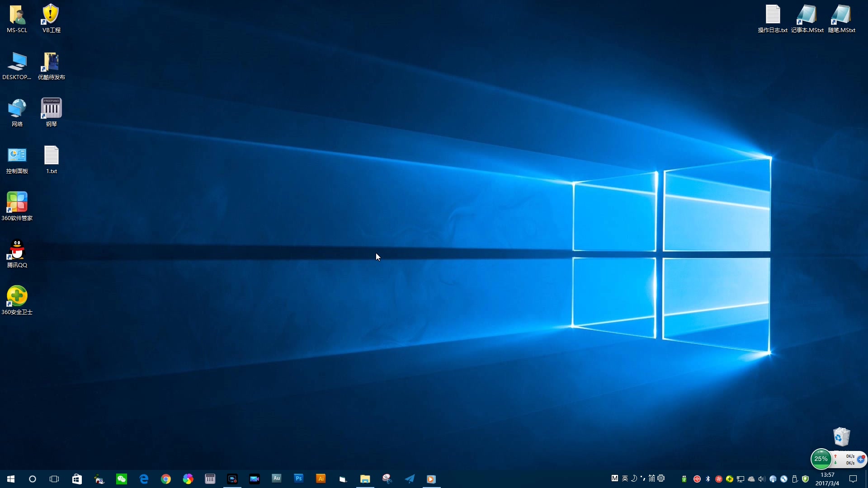
Task: Open the Windows Start menu
Action: tap(11, 479)
